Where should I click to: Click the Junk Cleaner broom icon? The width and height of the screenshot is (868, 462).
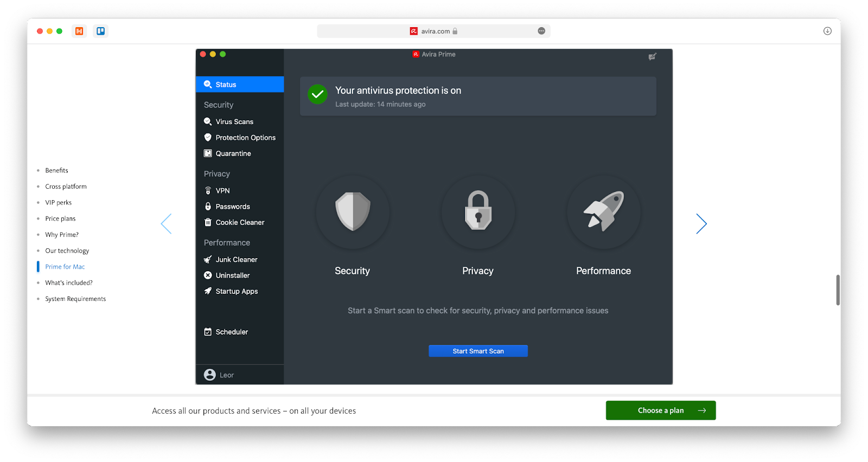208,259
